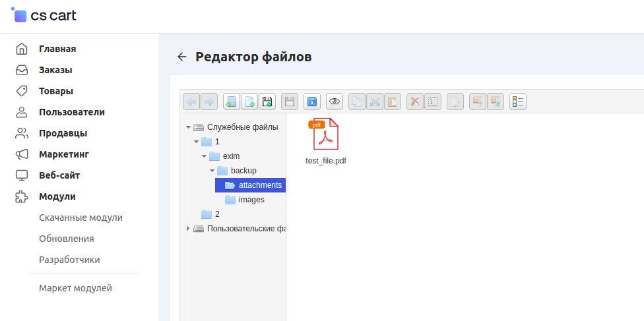The height and width of the screenshot is (321, 644).
Task: Click the monitor icon beside Веб-сайт
Action: coord(21,175)
